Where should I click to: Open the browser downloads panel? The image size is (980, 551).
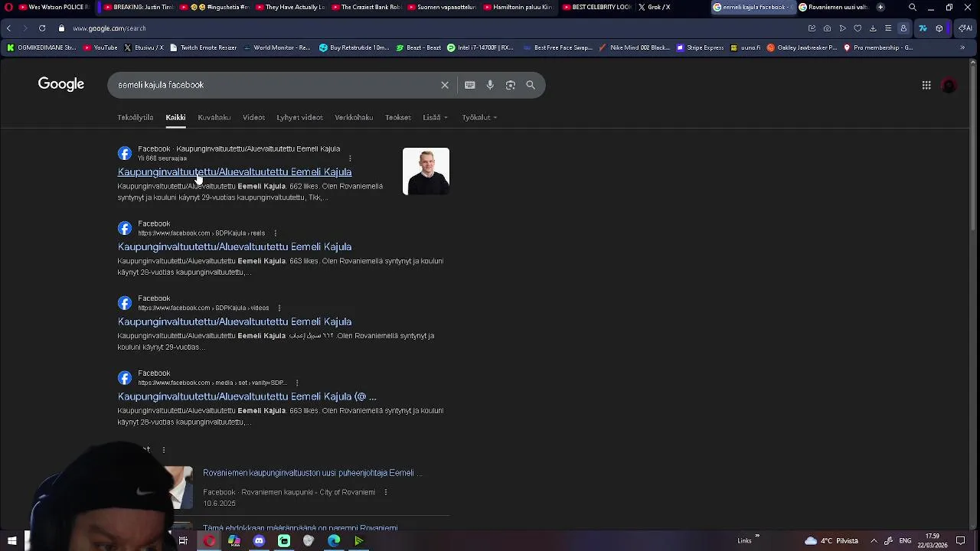[873, 28]
